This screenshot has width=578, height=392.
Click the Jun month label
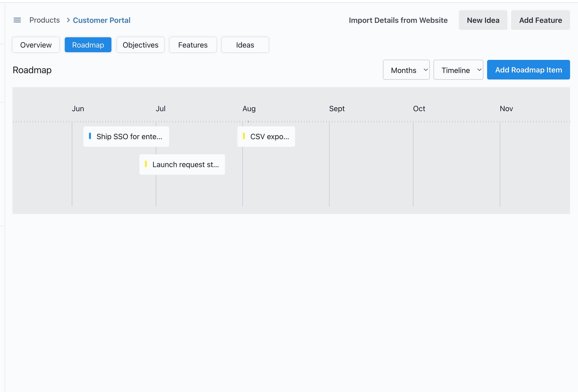click(x=78, y=109)
